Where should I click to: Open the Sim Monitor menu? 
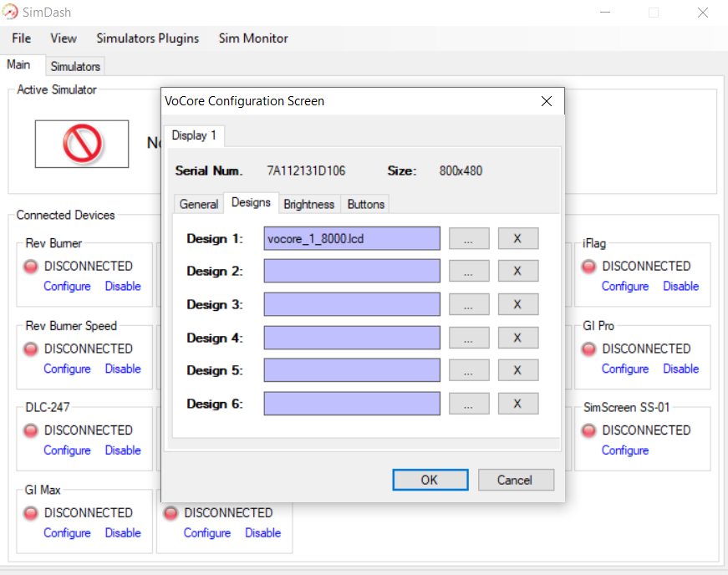[253, 38]
